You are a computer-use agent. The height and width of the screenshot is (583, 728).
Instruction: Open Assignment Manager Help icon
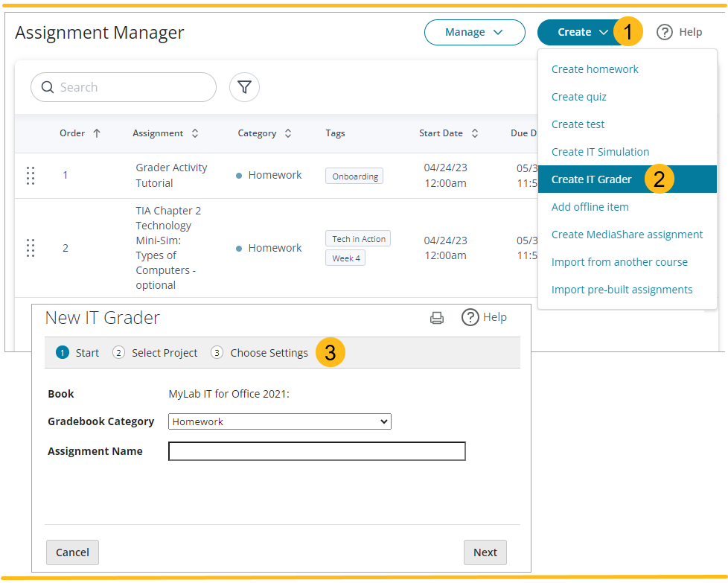pos(665,32)
